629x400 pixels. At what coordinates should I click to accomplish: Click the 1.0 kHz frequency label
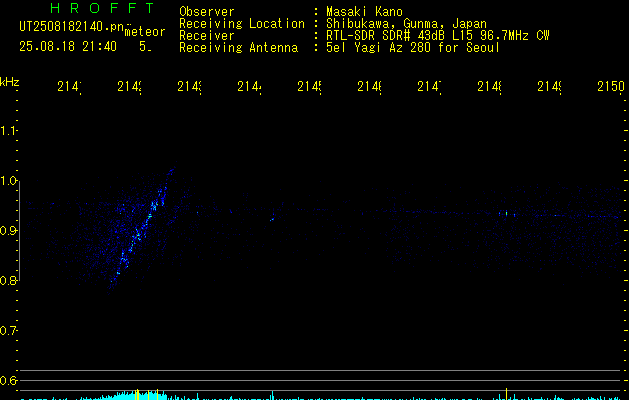[8, 181]
